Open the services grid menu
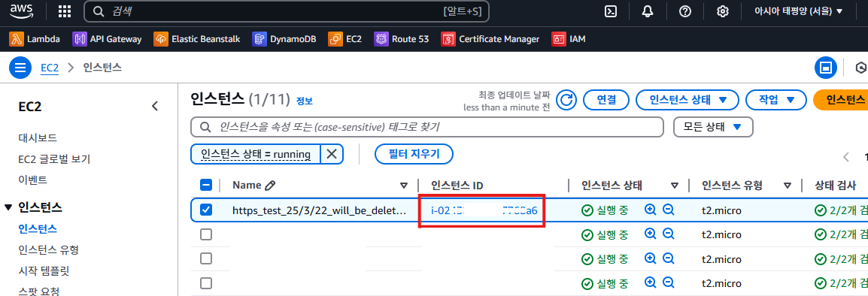Screen dimensions: 868x296 pos(64,11)
